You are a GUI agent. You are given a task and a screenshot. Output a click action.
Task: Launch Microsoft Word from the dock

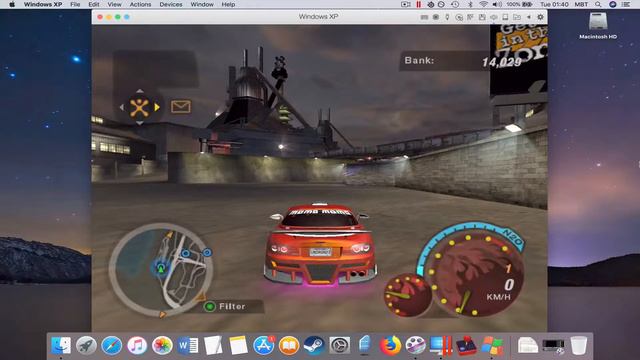(x=188, y=345)
